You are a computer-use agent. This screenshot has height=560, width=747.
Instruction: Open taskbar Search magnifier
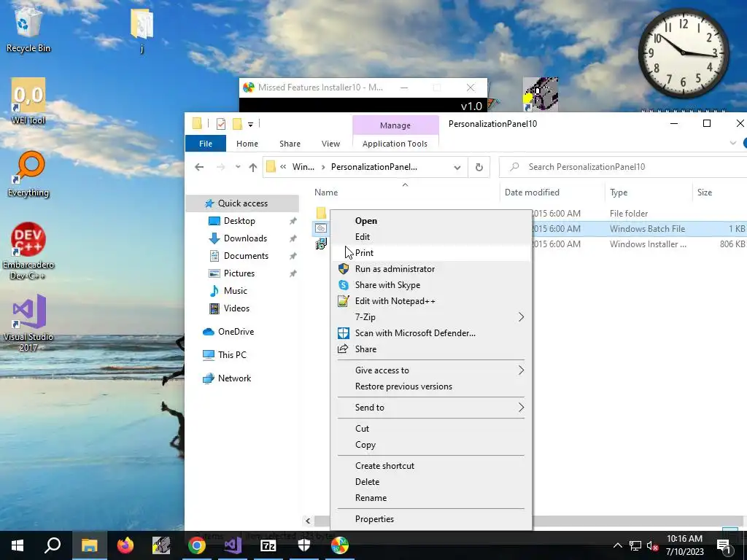click(53, 545)
